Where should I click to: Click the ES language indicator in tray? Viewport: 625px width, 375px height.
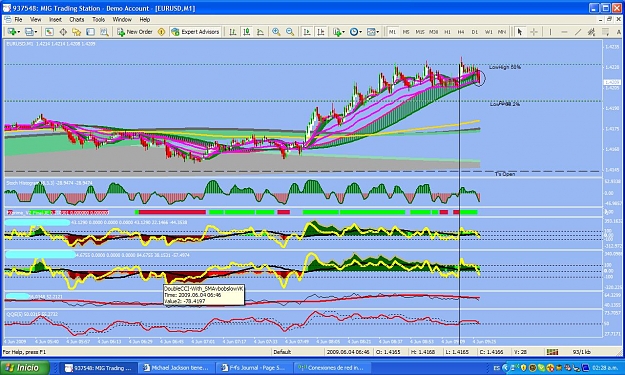497,368
